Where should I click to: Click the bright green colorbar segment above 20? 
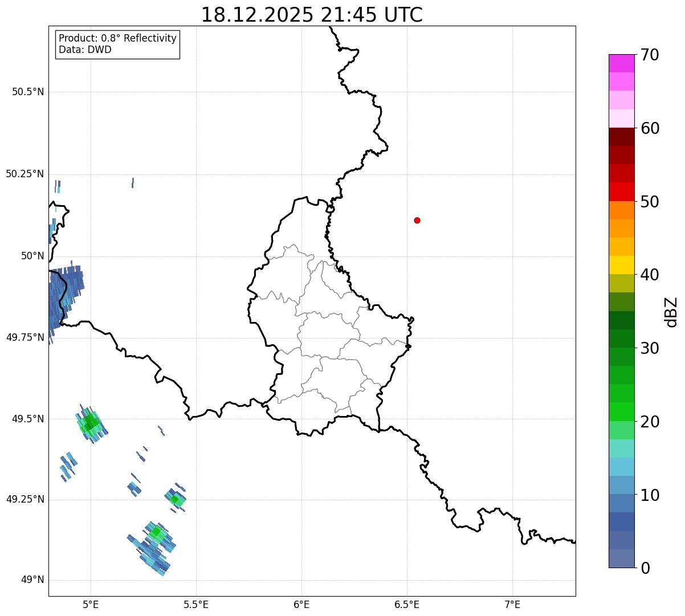click(621, 411)
